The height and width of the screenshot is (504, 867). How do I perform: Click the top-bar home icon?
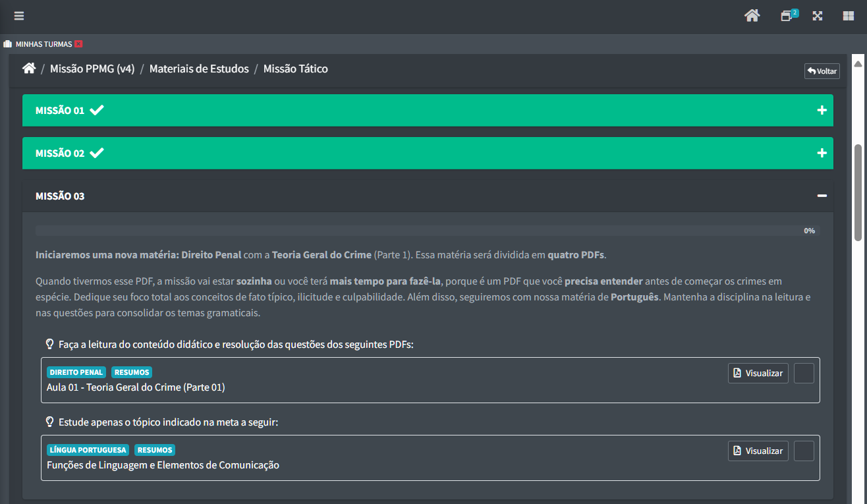752,16
